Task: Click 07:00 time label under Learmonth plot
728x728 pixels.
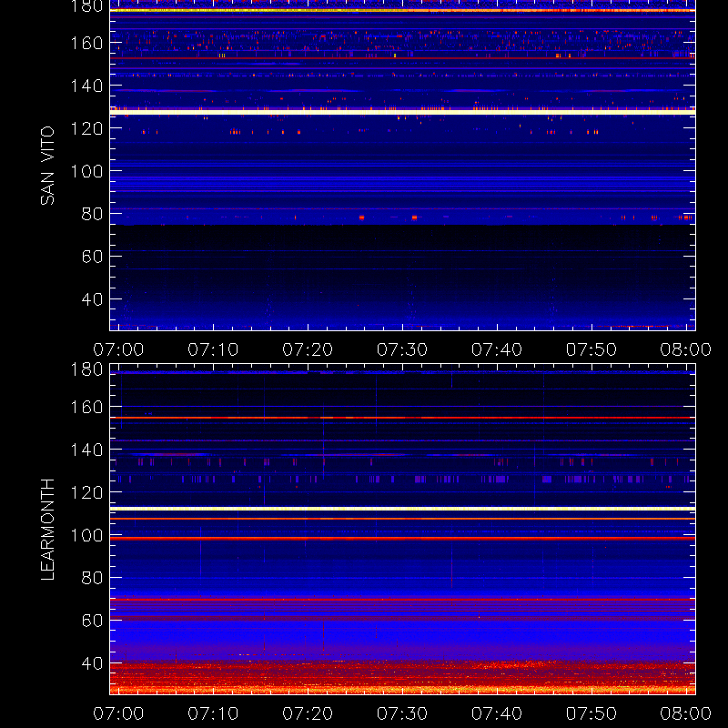Action: pyautogui.click(x=118, y=713)
